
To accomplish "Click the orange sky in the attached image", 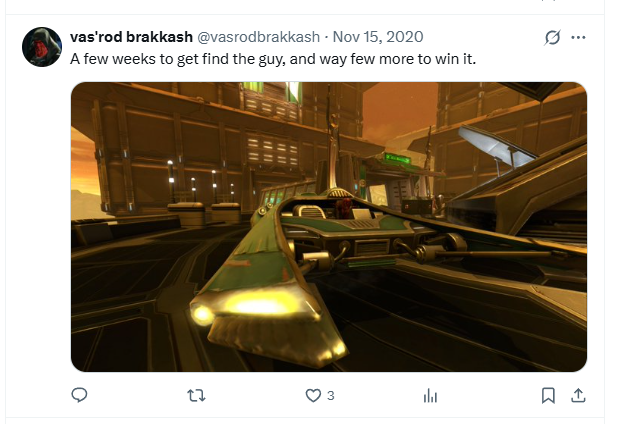I will 398,108.
